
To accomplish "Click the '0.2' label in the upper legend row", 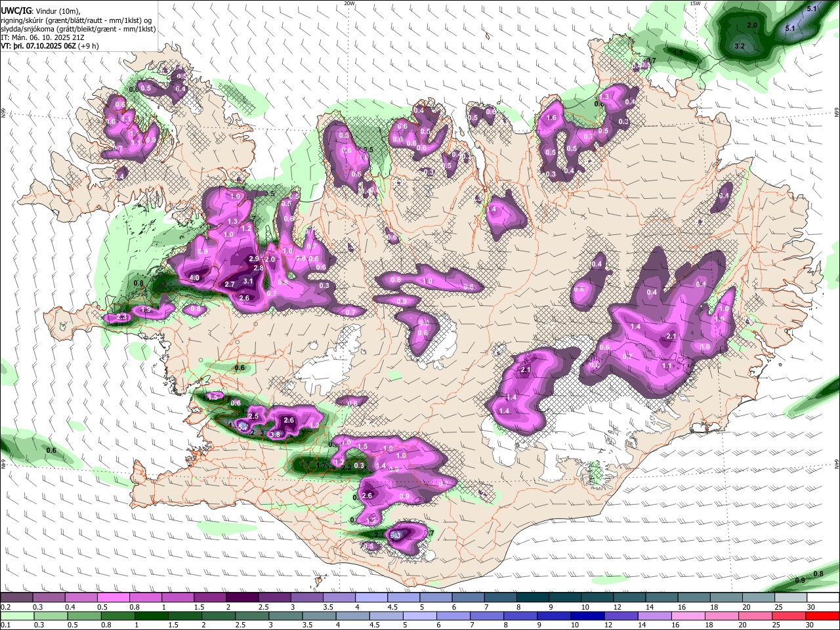I will pyautogui.click(x=5, y=607).
